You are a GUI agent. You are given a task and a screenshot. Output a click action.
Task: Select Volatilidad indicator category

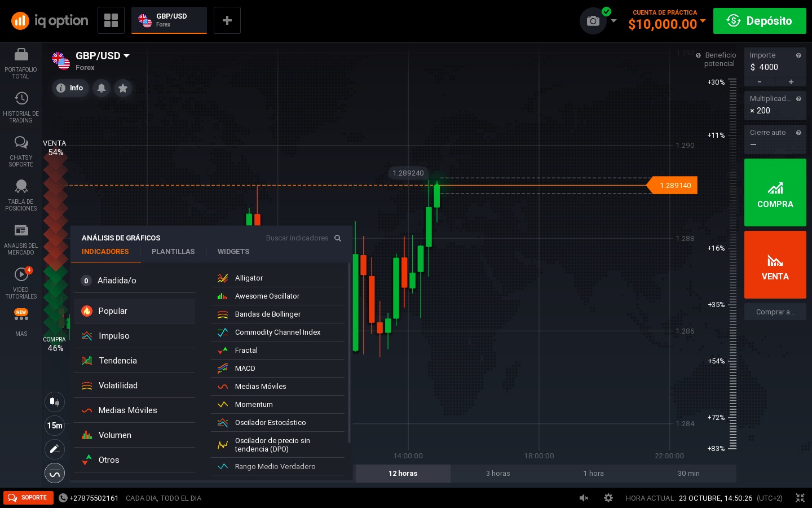134,386
